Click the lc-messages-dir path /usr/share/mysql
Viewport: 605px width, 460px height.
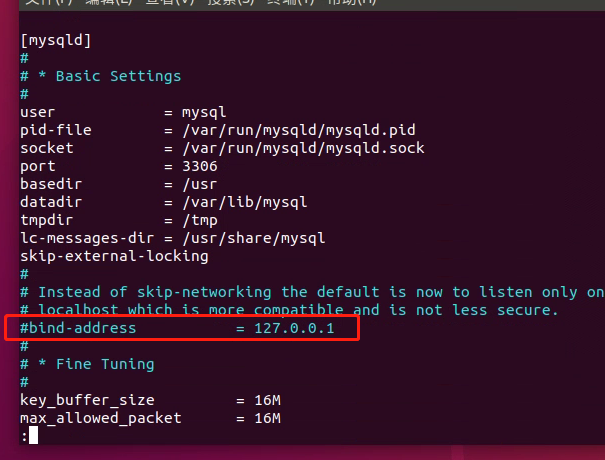pos(253,238)
